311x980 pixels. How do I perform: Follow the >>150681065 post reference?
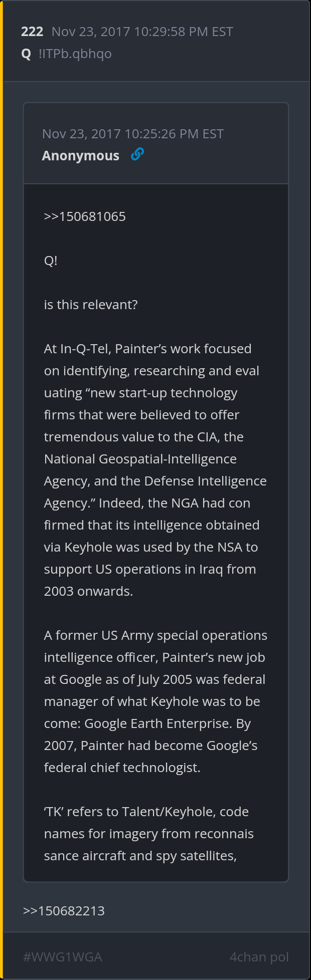85,216
